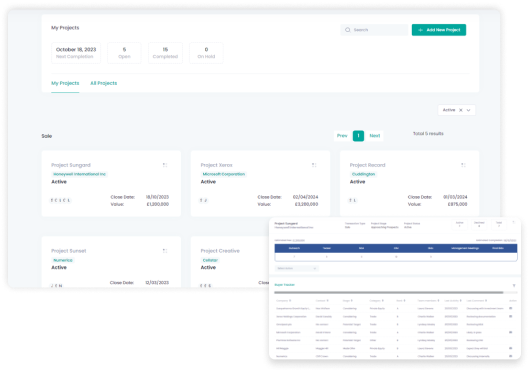Sort buyer table by Company column
Screen dimensions: 529x372
(x=283, y=301)
